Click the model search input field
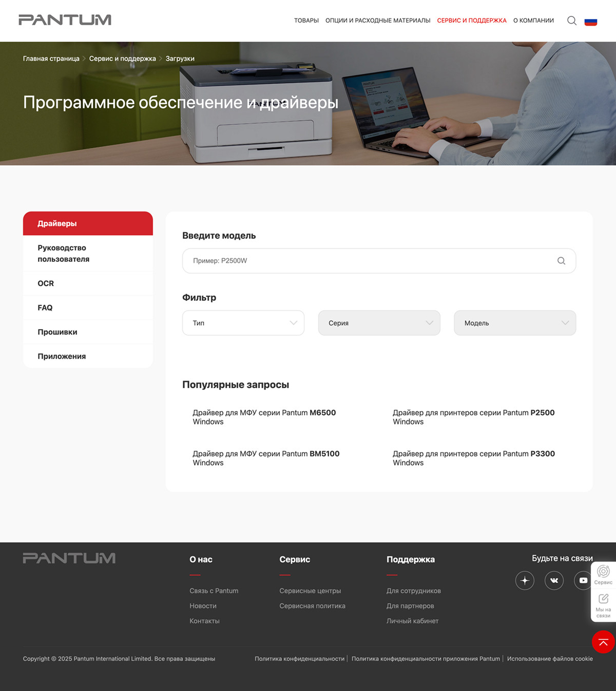The width and height of the screenshot is (616, 691). 379,261
